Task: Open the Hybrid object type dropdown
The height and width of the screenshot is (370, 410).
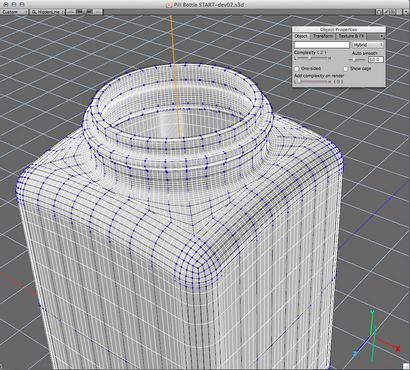Action: (368, 45)
